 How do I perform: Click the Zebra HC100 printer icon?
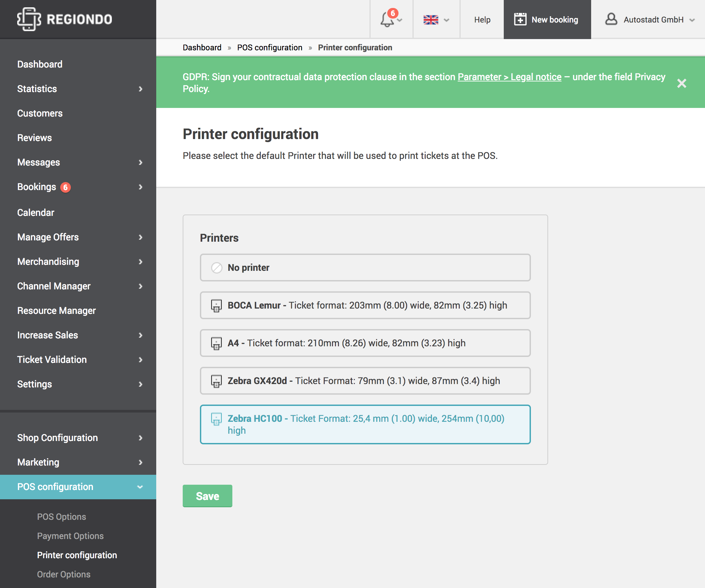coord(216,419)
